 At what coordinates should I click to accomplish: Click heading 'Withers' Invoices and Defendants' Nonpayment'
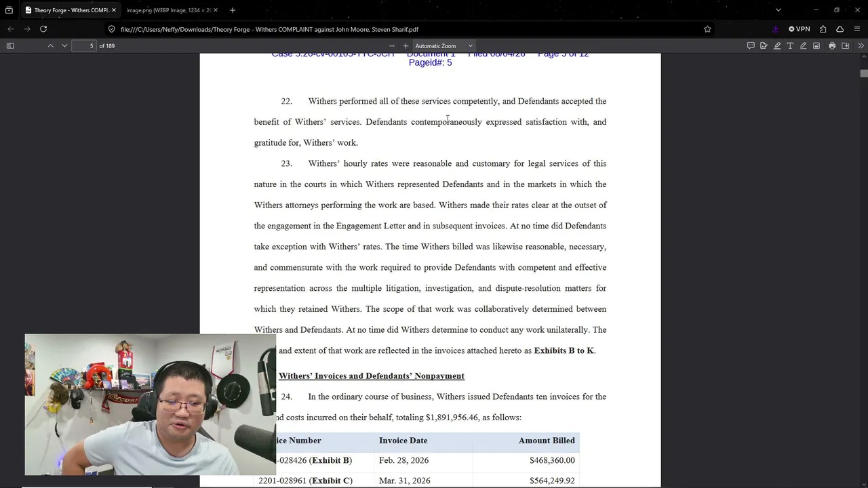click(x=371, y=375)
